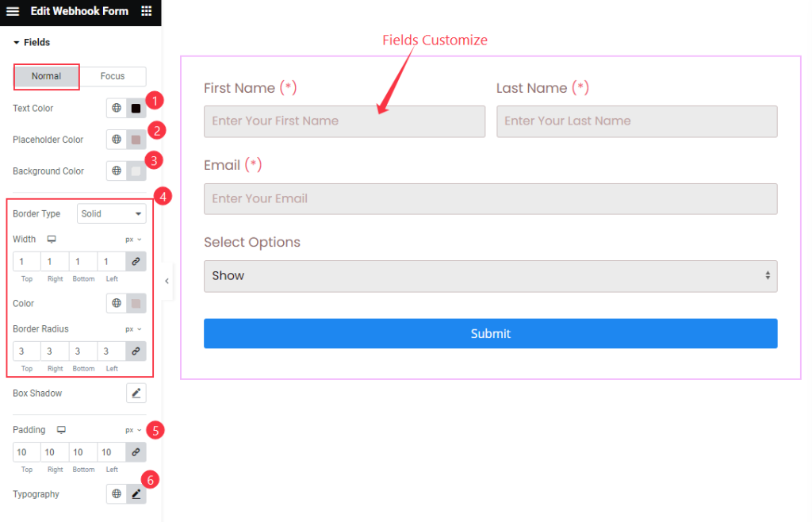Screen dimensions: 812x522
Task: Open Typography pencil edit icon
Action: click(x=136, y=494)
